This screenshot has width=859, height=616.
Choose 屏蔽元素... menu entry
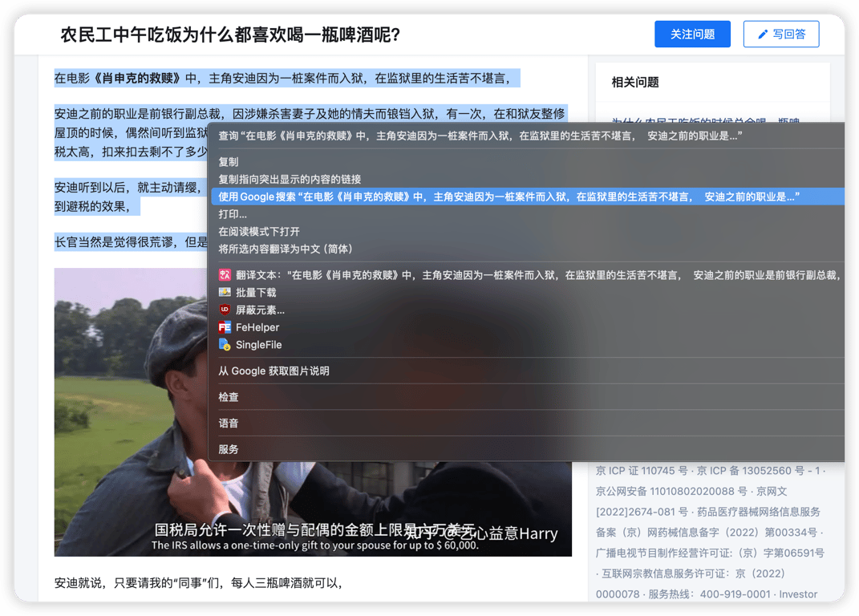tap(526, 310)
